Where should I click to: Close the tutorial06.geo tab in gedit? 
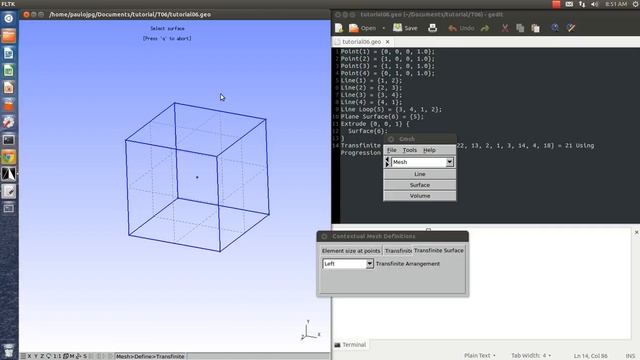[388, 42]
